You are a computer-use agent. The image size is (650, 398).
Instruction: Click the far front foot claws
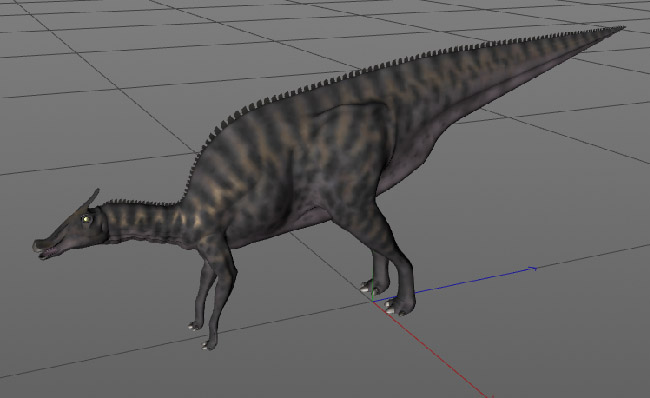pyautogui.click(x=195, y=326)
